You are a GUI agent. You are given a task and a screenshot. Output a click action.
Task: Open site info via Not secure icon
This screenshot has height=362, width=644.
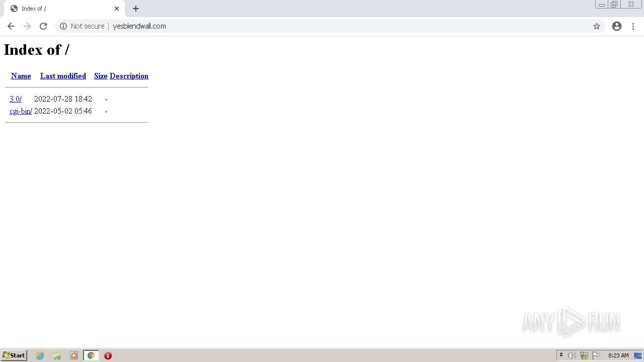(63, 26)
